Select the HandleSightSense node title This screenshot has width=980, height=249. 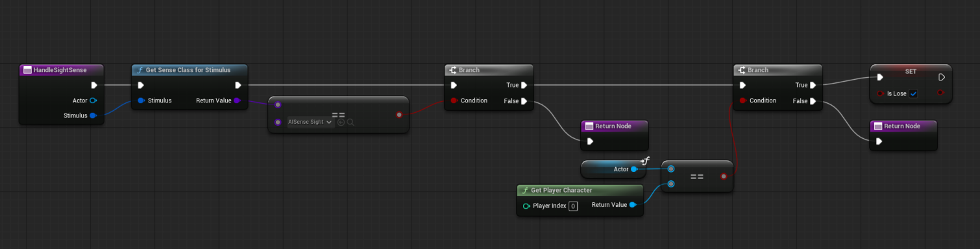tap(60, 70)
